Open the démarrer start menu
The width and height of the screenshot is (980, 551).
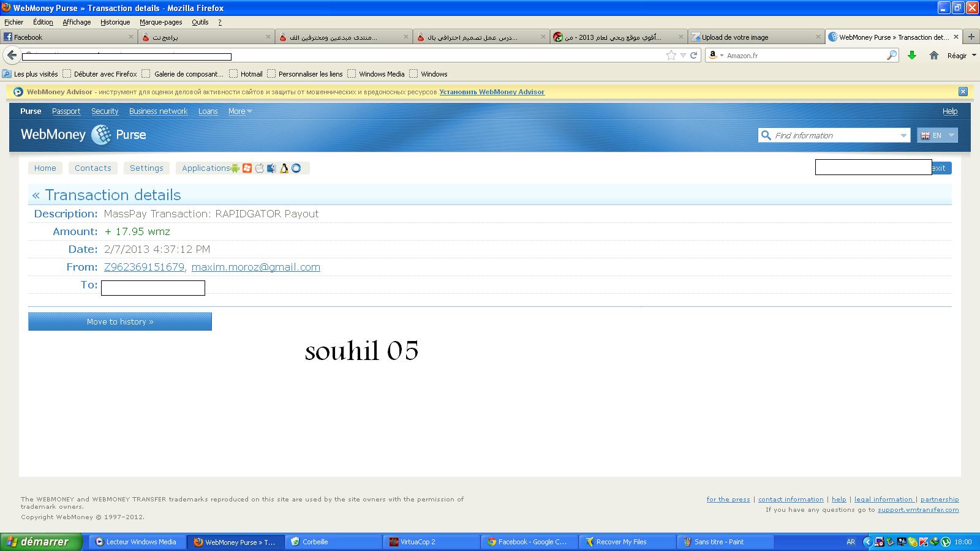click(x=41, y=542)
